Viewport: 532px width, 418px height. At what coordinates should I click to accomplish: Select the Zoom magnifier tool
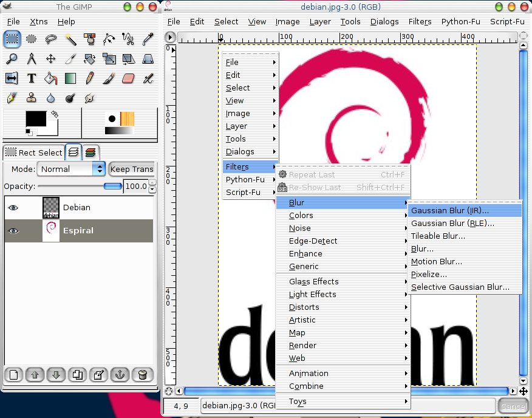click(12, 59)
